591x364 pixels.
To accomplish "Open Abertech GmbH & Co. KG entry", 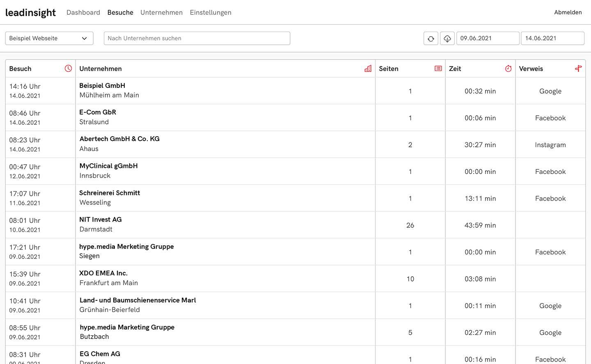I will tap(119, 139).
